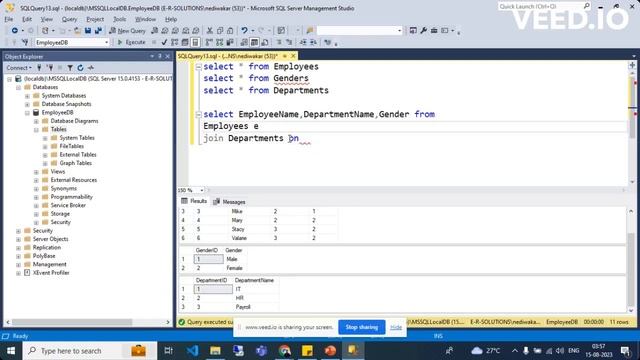Open Visual Studio Code from taskbar

pos(192,351)
